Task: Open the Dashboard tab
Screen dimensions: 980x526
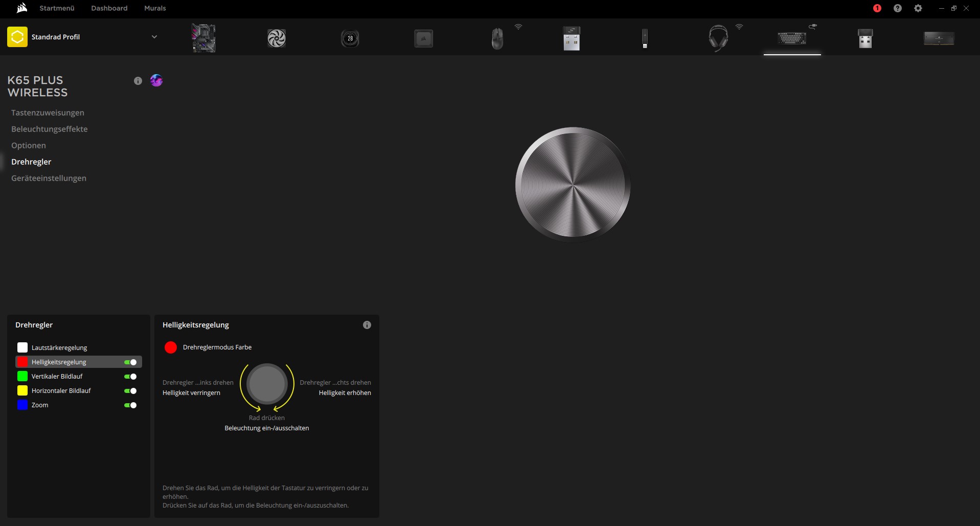Action: point(109,8)
